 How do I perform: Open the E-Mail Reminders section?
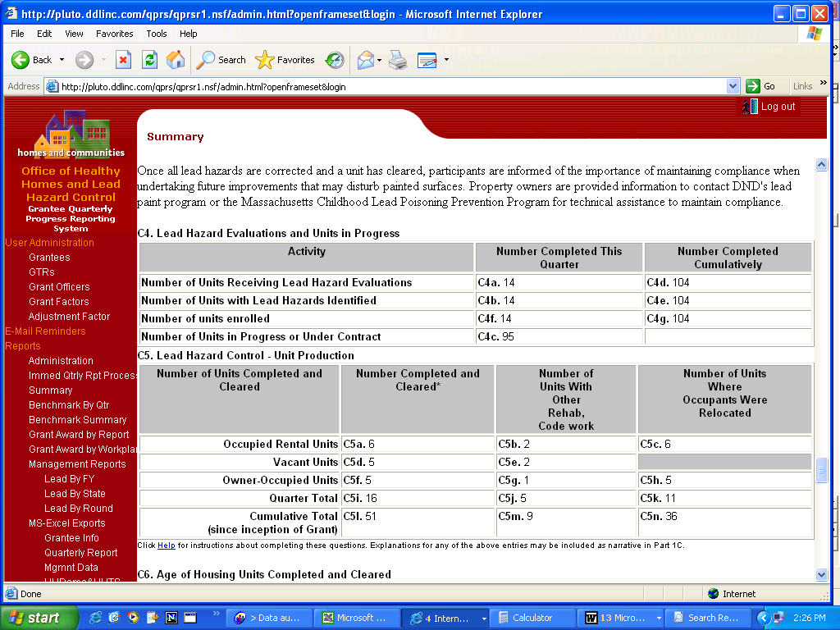coord(46,331)
